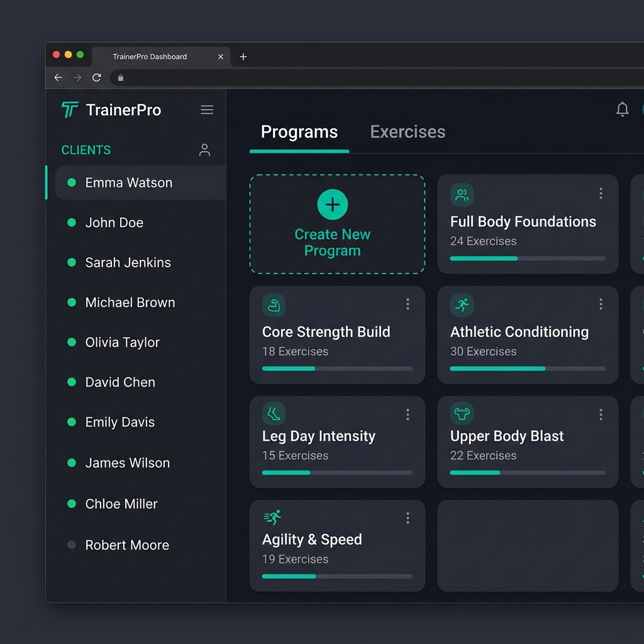The width and height of the screenshot is (644, 644).
Task: Open the Upper Body Blast program
Action: (528, 441)
